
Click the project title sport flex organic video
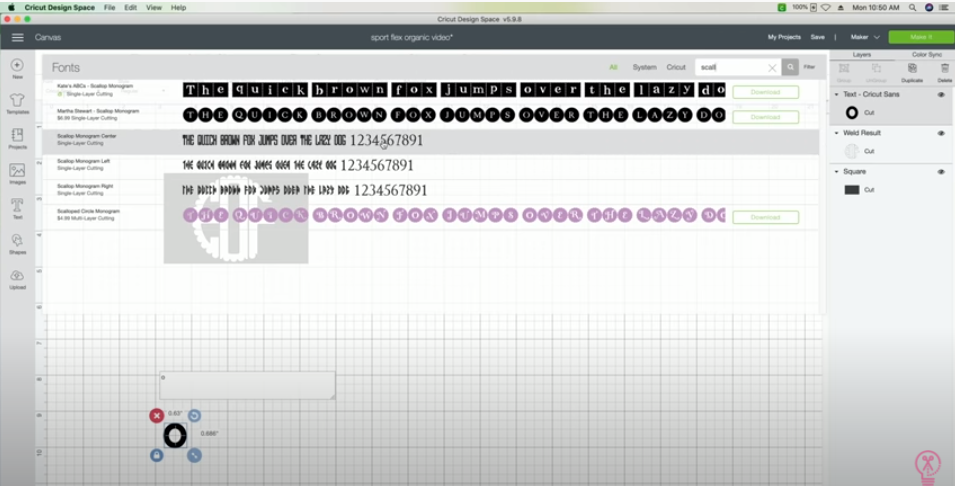pos(412,37)
